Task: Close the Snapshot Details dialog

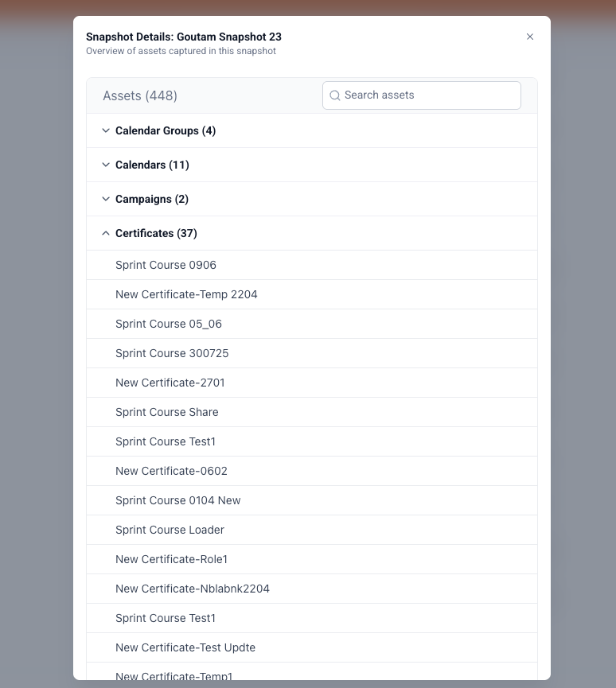Action: [530, 37]
